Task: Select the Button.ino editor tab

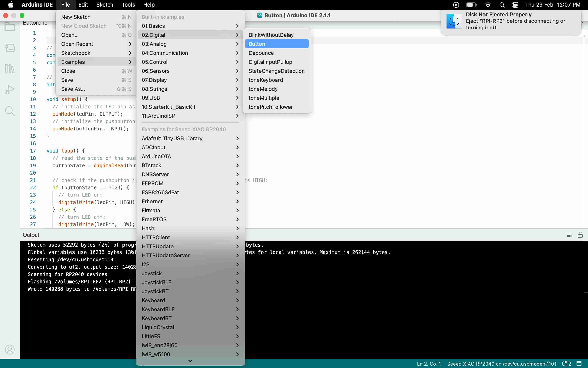Action: pos(35,23)
